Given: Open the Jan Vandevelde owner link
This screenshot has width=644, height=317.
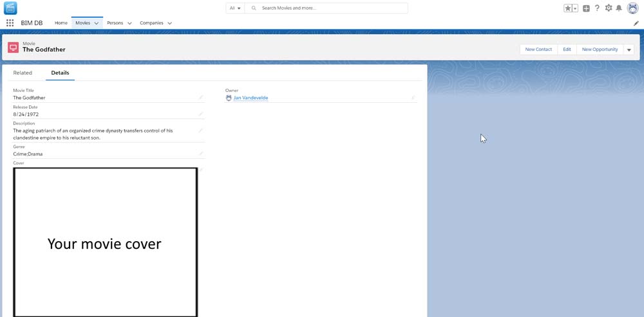Looking at the screenshot, I should point(251,98).
